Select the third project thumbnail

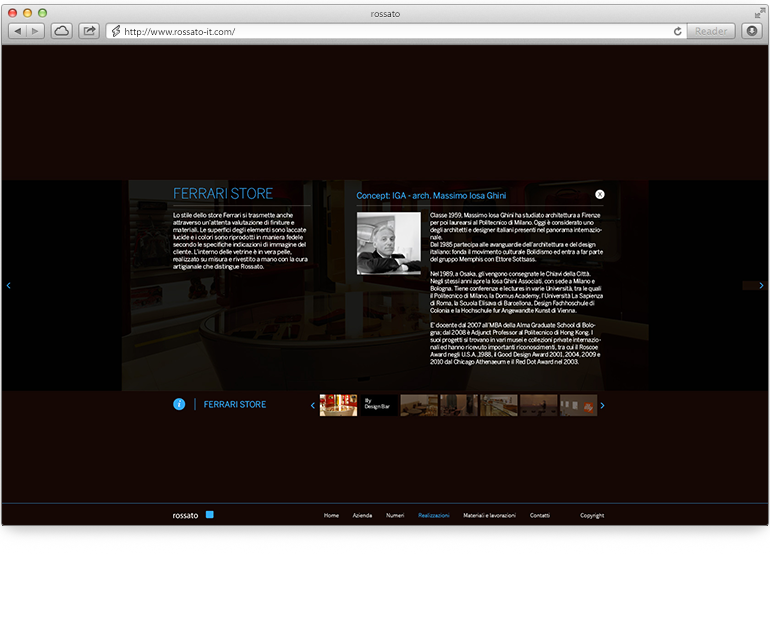419,405
